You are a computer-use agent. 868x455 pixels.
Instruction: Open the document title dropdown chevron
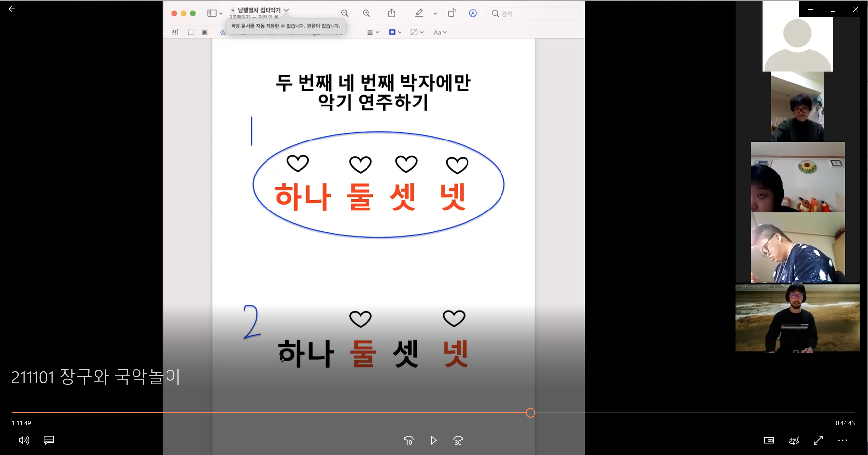pyautogui.click(x=286, y=10)
